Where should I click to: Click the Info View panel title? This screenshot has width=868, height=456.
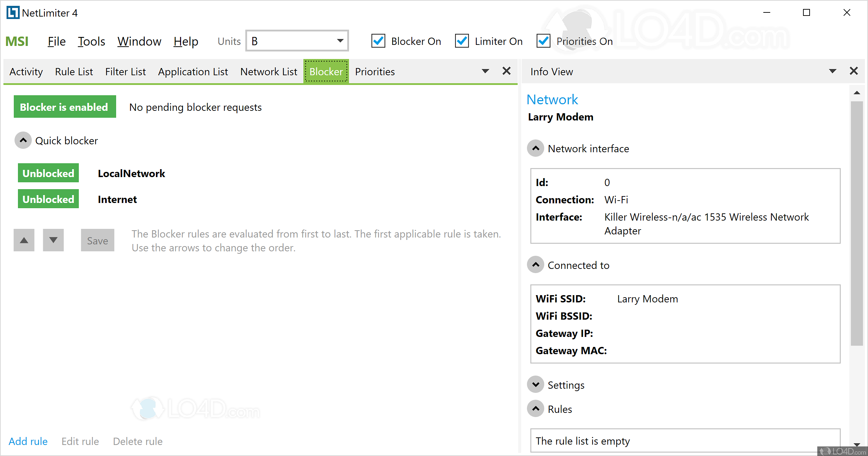pyautogui.click(x=551, y=72)
